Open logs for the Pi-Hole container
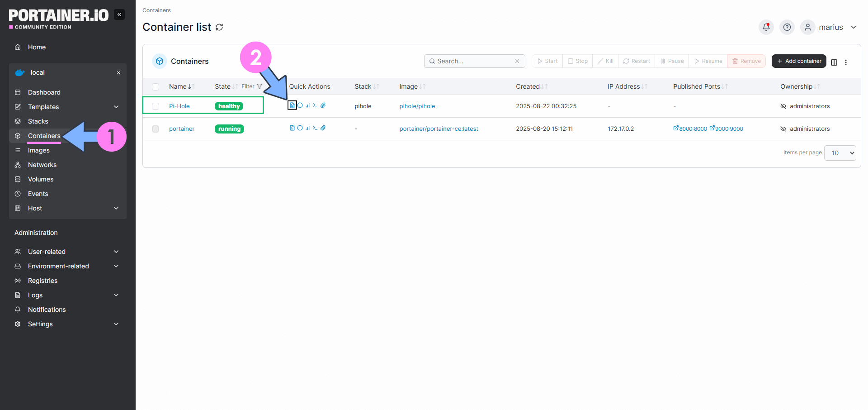868x410 pixels. [x=292, y=105]
